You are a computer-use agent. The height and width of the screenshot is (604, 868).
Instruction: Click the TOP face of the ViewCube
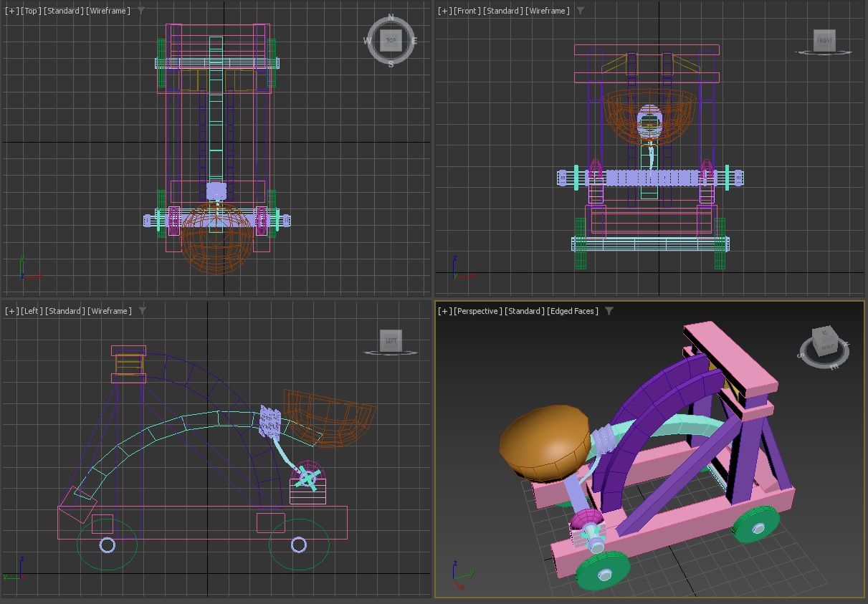(x=391, y=40)
